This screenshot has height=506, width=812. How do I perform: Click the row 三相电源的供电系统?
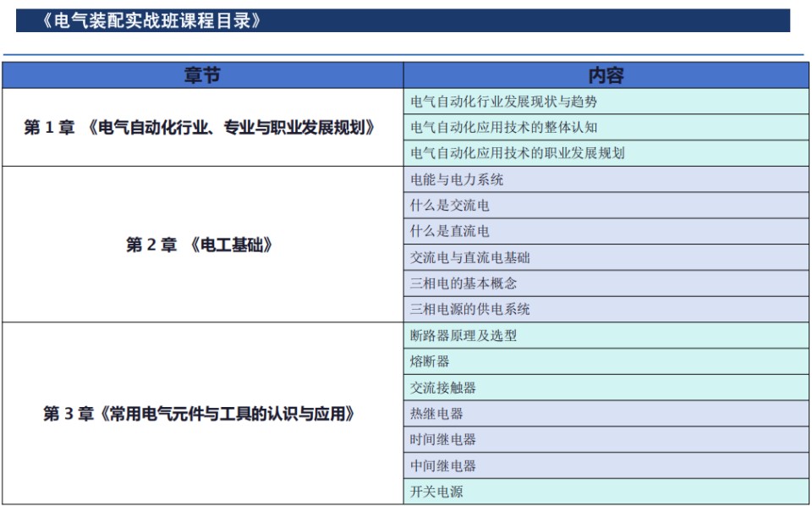click(x=606, y=309)
